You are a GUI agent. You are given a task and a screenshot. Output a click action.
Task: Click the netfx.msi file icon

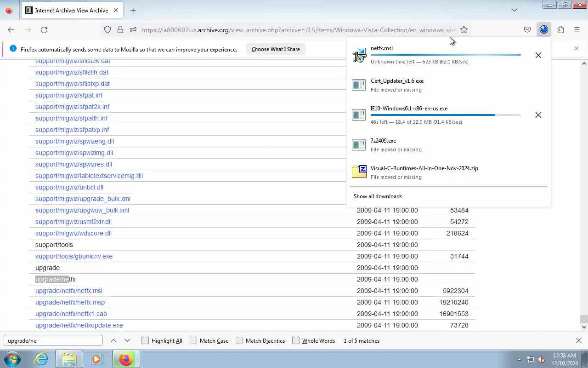[359, 55]
